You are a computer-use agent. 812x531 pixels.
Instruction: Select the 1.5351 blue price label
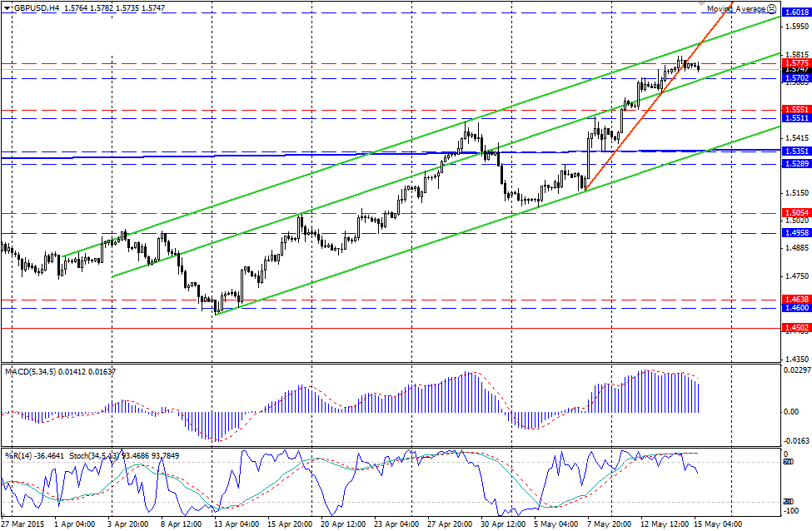pyautogui.click(x=797, y=151)
